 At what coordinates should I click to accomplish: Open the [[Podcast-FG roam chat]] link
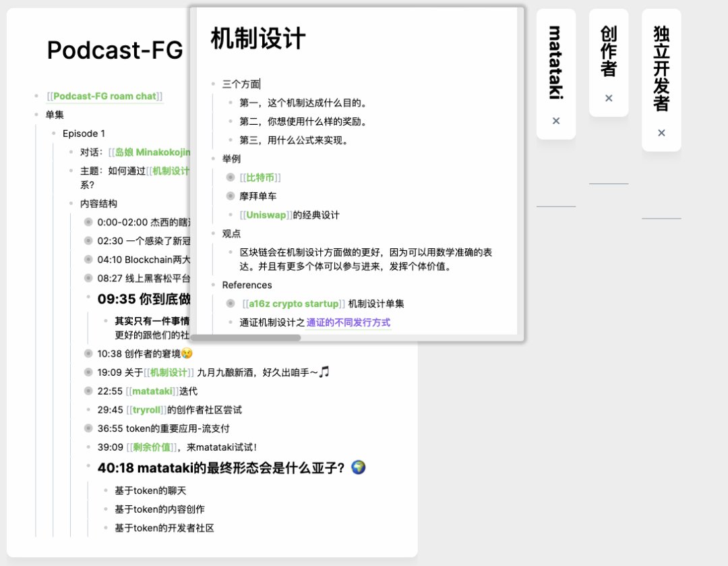pos(104,96)
